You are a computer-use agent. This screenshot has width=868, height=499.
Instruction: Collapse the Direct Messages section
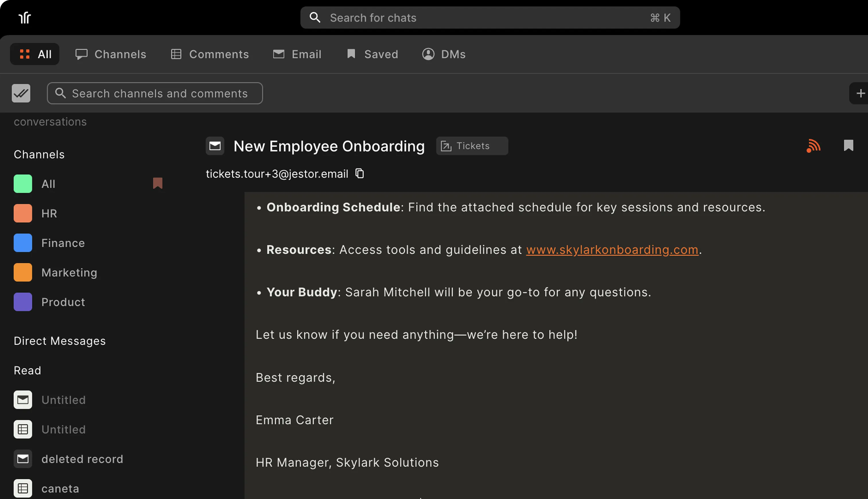59,341
